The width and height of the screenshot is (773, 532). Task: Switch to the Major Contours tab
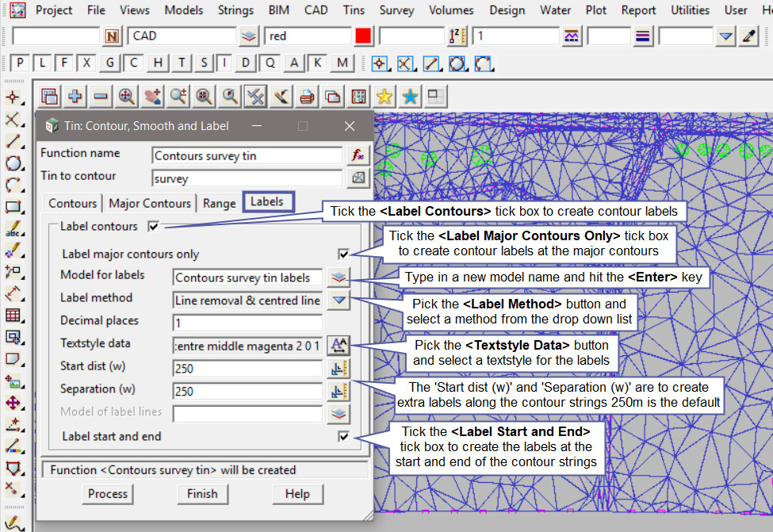pyautogui.click(x=149, y=203)
